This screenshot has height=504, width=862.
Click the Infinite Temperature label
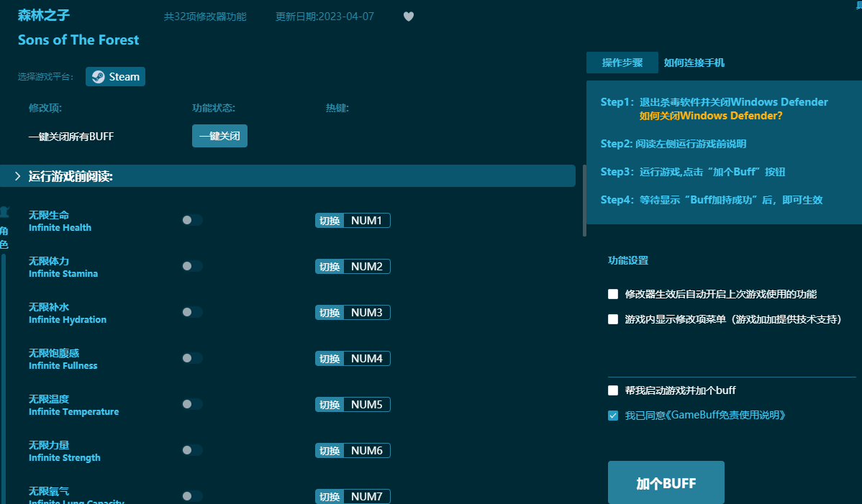[73, 412]
